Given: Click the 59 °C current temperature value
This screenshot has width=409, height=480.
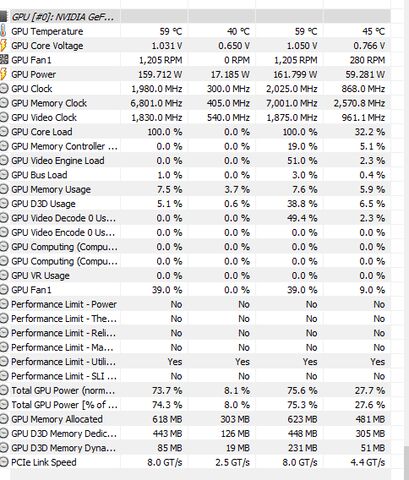Looking at the screenshot, I should coord(171,32).
